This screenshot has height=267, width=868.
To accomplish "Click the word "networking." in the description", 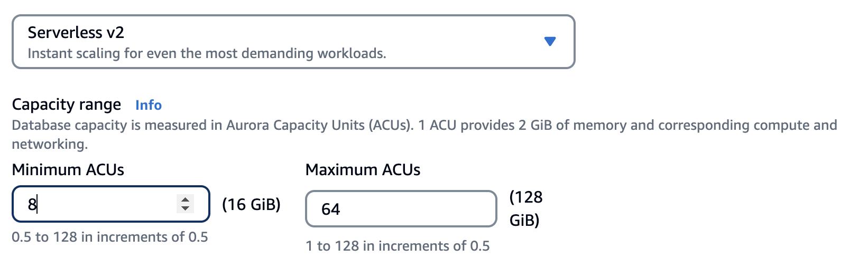I will coord(50,144).
